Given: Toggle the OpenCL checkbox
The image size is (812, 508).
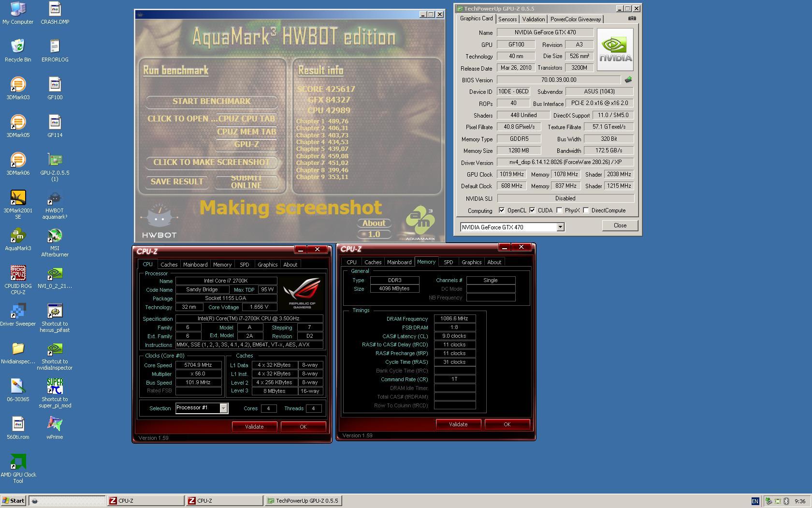Looking at the screenshot, I should pyautogui.click(x=502, y=210).
